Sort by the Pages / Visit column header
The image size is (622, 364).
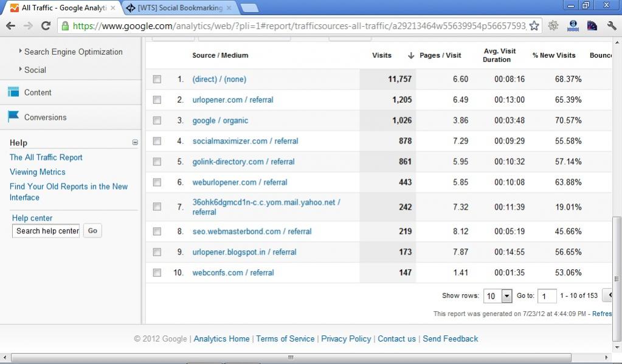440,55
